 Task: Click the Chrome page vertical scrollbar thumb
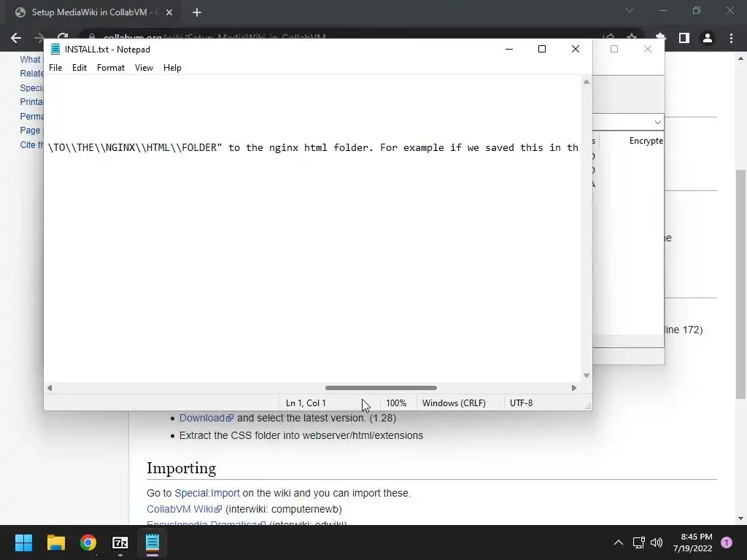click(x=740, y=284)
